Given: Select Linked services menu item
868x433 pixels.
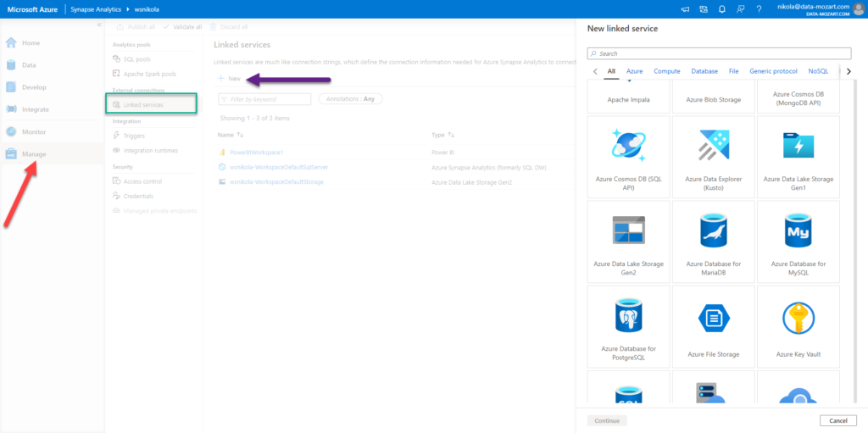Looking at the screenshot, I should pyautogui.click(x=151, y=105).
